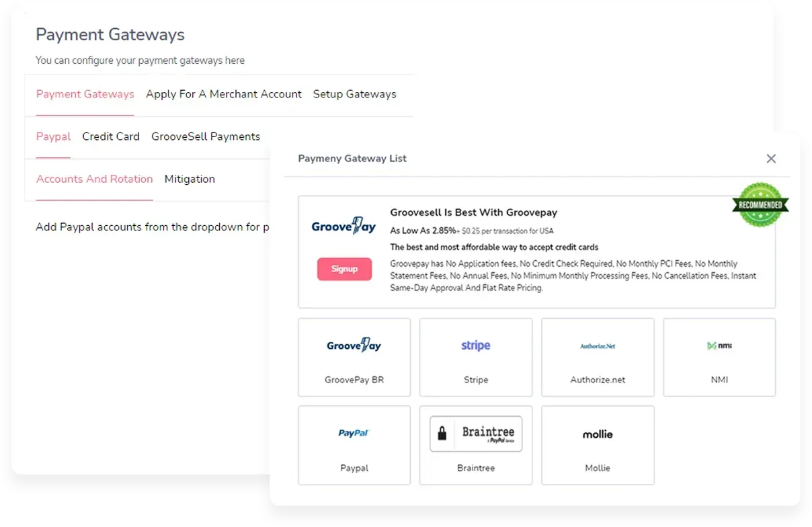This screenshot has width=812, height=527.
Task: Click the pink Signup button
Action: coord(344,269)
